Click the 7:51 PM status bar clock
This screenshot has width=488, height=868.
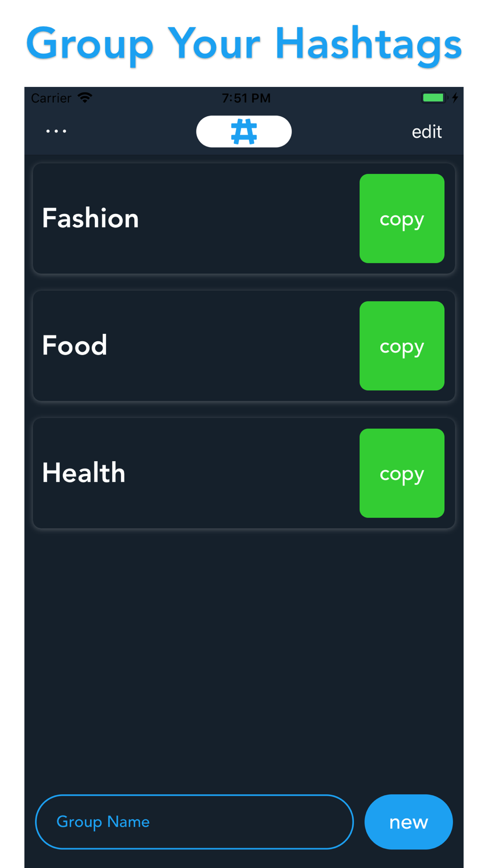[246, 98]
